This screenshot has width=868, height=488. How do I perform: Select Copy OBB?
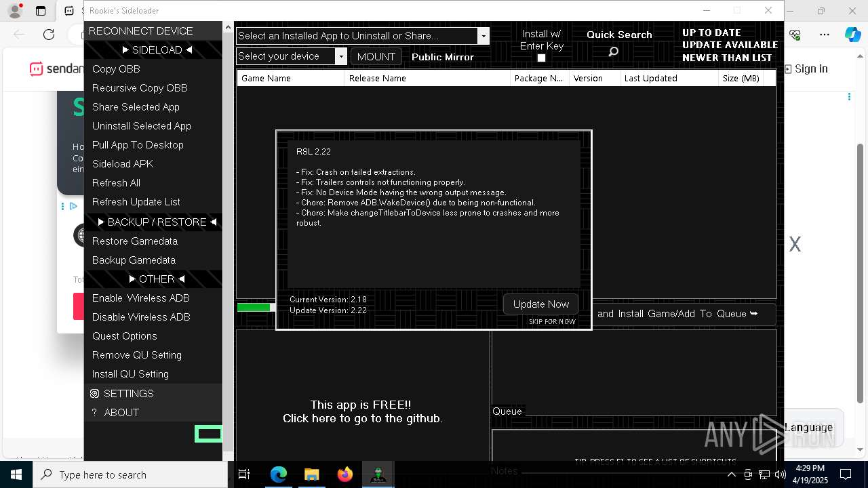153,69
